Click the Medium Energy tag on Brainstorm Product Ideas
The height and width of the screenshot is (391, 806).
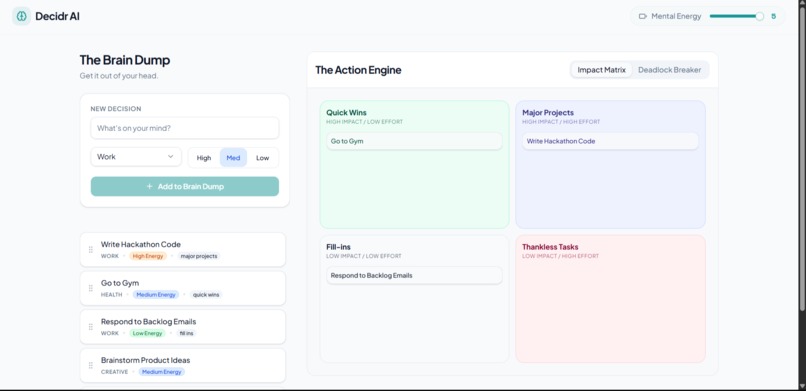coord(161,371)
